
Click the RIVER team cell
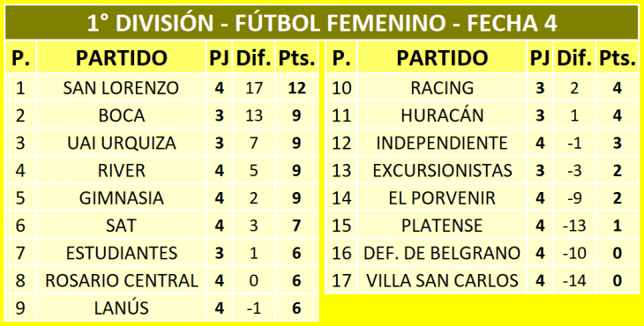(x=121, y=170)
